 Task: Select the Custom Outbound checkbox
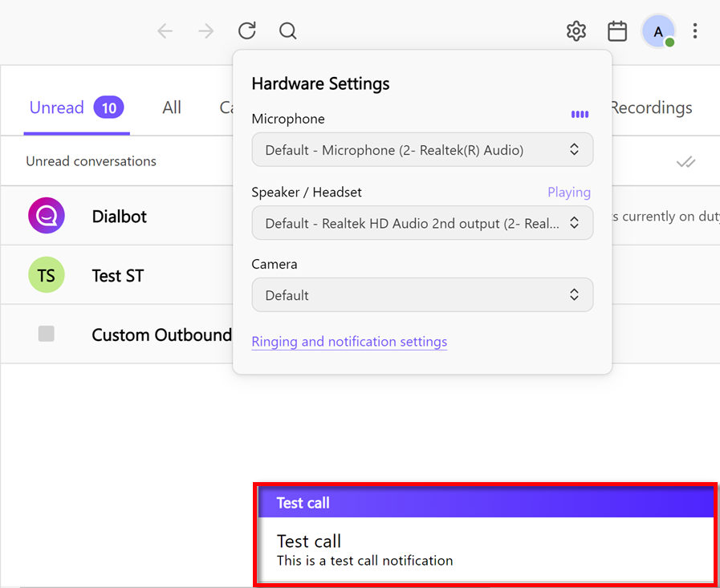tap(46, 333)
